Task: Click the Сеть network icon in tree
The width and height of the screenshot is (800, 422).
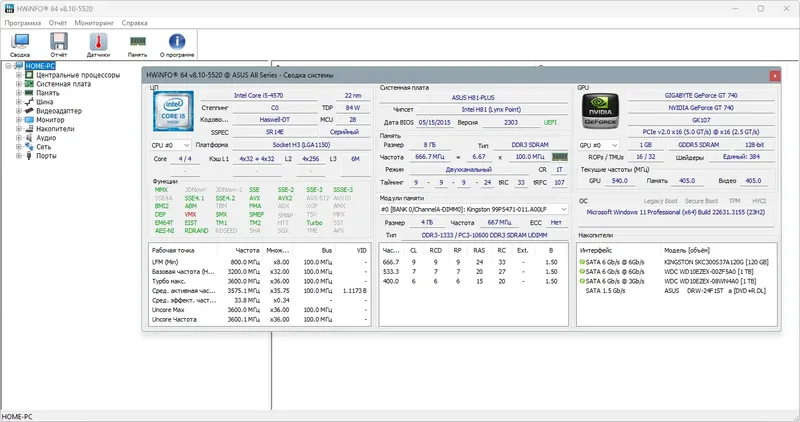Action: [29, 146]
